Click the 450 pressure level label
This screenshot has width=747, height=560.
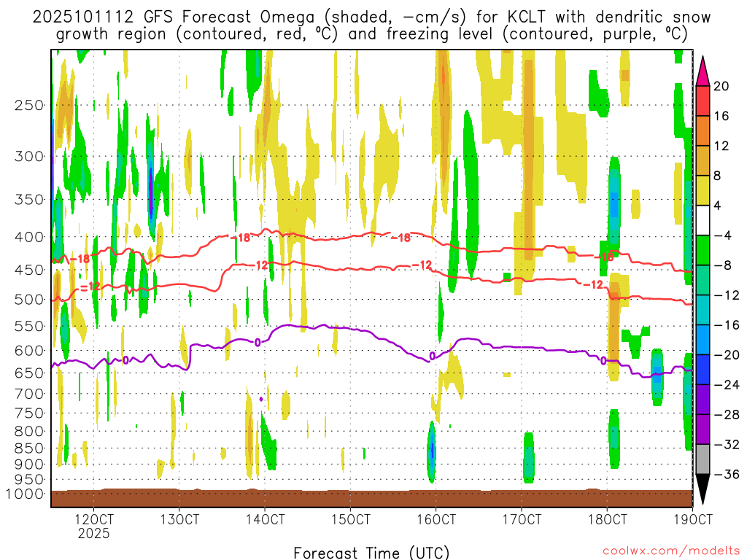pos(29,270)
